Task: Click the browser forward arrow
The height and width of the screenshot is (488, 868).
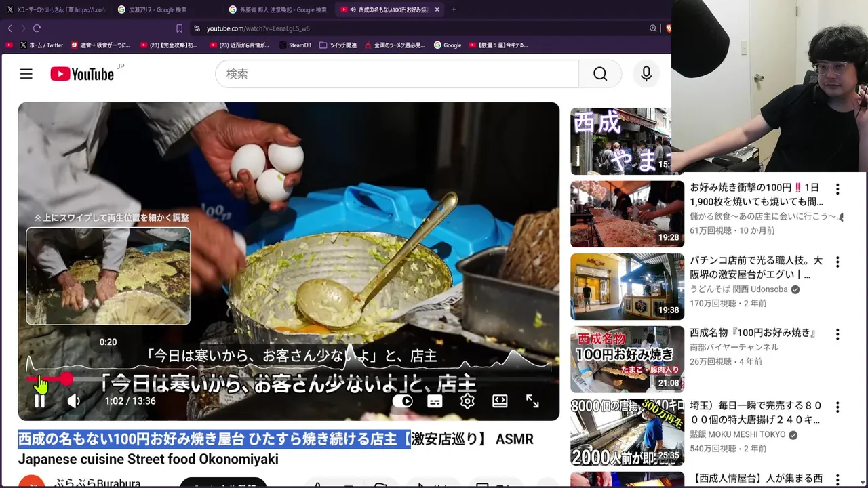Action: (x=23, y=28)
